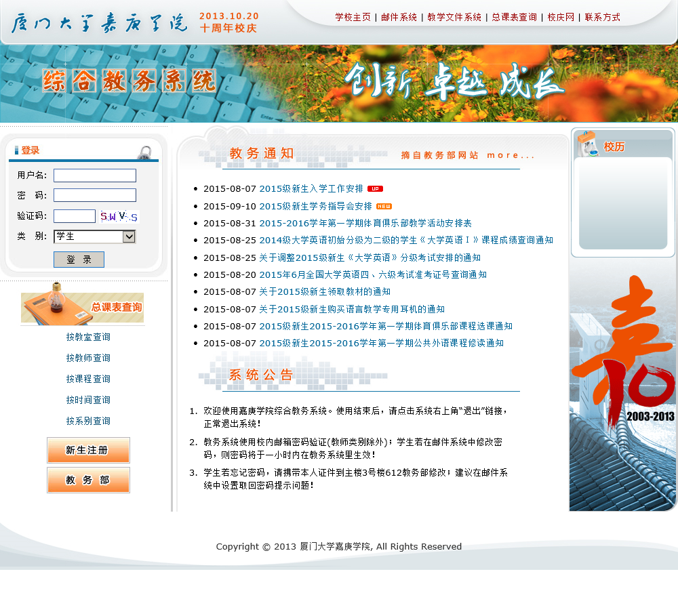Open 联系方式 in the top navigation
The width and height of the screenshot is (678, 616).
pos(602,17)
